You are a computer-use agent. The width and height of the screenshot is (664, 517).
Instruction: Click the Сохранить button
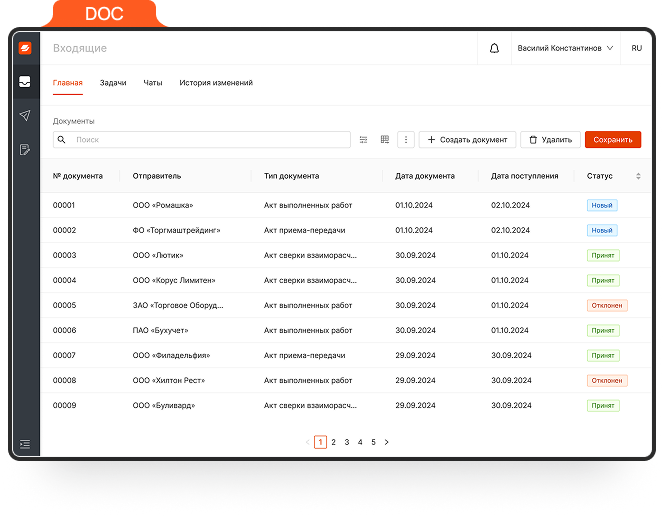613,139
